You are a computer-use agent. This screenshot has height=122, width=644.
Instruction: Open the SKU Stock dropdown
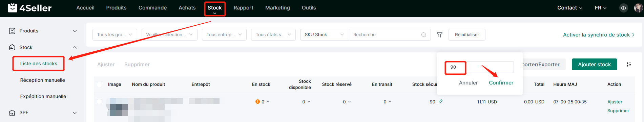[x=325, y=34]
